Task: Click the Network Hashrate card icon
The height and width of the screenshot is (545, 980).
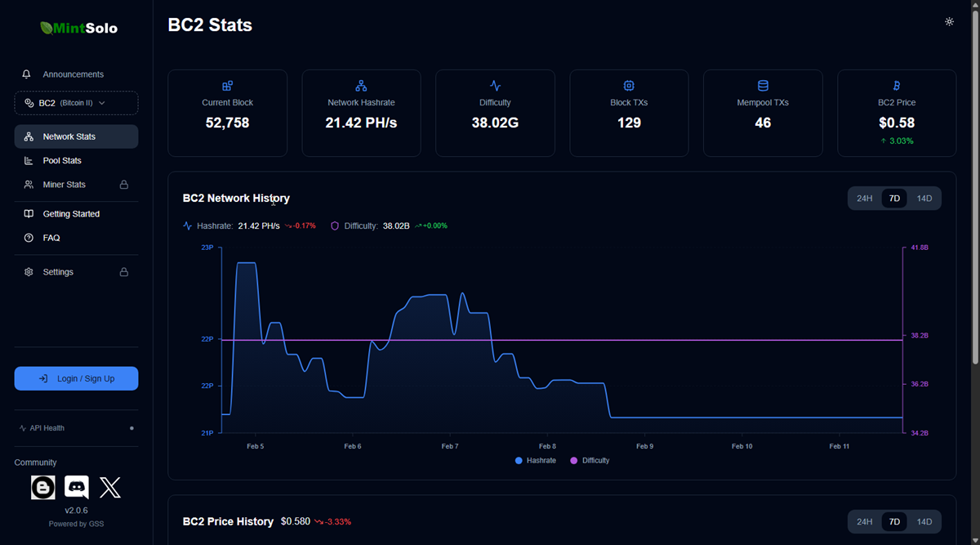Action: point(361,86)
